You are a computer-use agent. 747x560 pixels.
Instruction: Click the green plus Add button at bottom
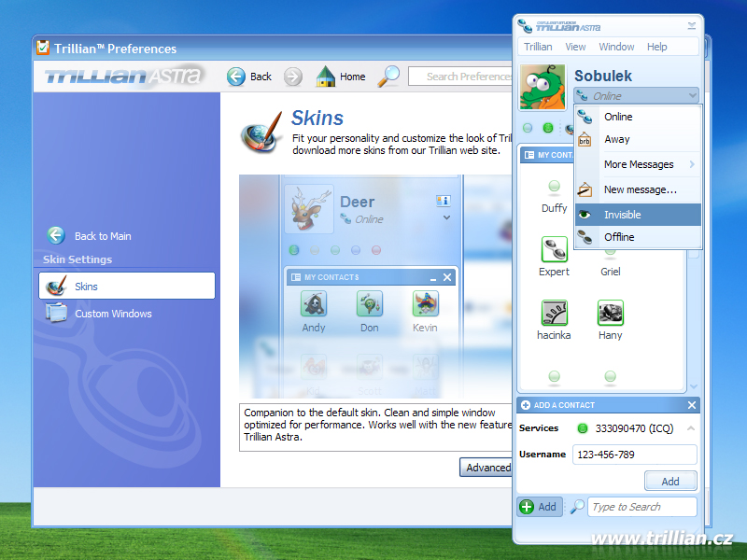[539, 507]
